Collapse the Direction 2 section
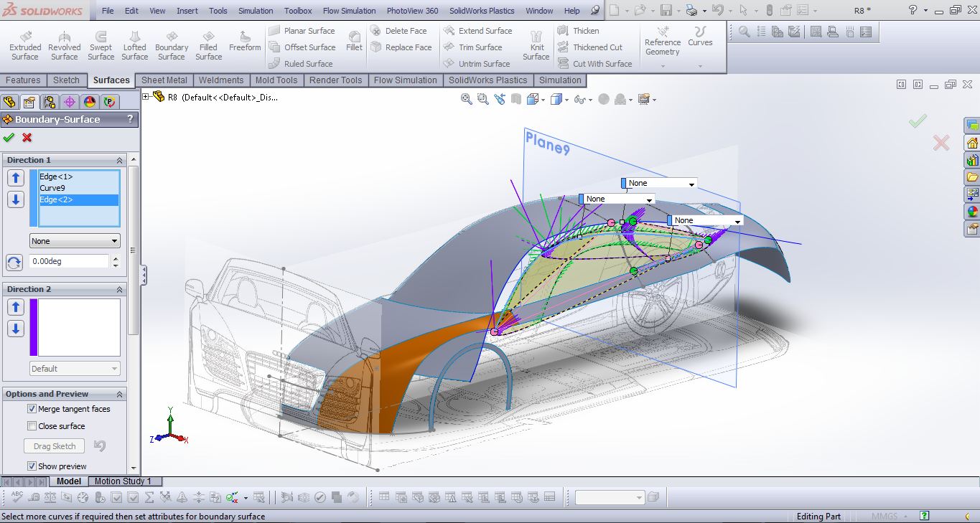Screen dimensions: 980x523 [119, 289]
